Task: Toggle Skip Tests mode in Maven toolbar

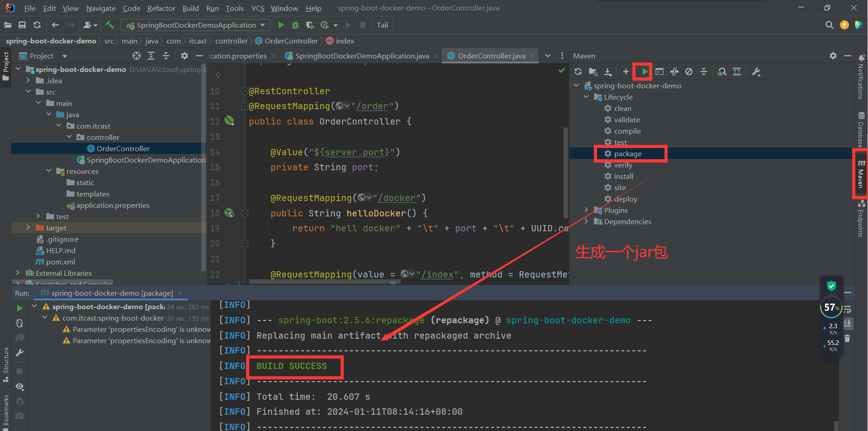Action: coord(689,72)
